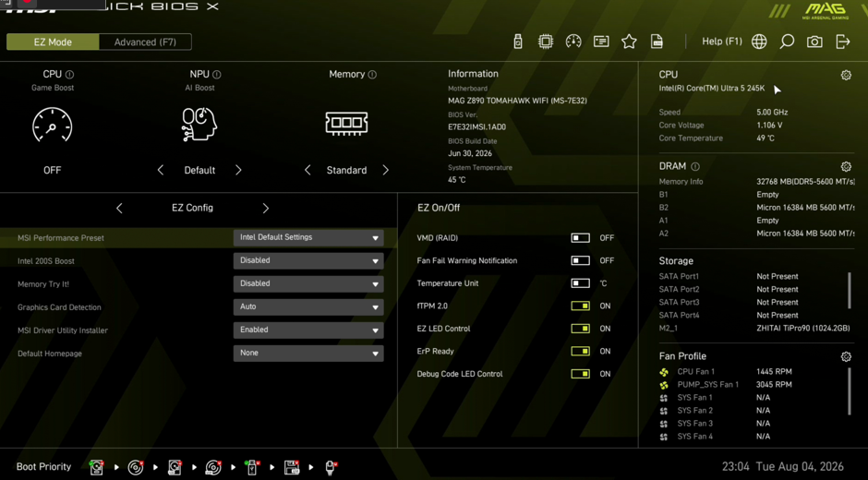Toggle the Temperature Unit switch

(x=580, y=283)
